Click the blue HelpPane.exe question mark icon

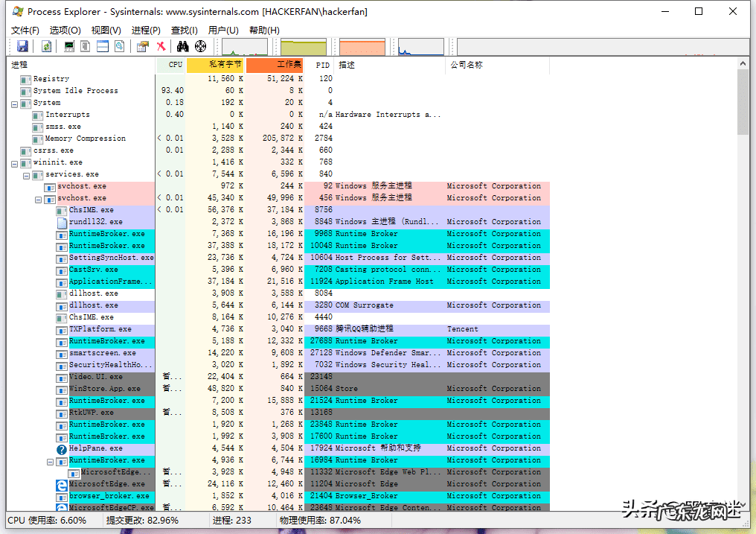pyautogui.click(x=62, y=448)
